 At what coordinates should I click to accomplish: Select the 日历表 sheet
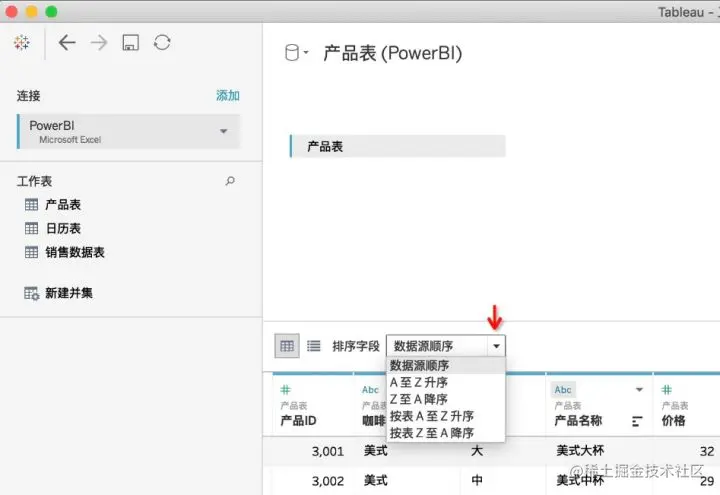pyautogui.click(x=63, y=228)
